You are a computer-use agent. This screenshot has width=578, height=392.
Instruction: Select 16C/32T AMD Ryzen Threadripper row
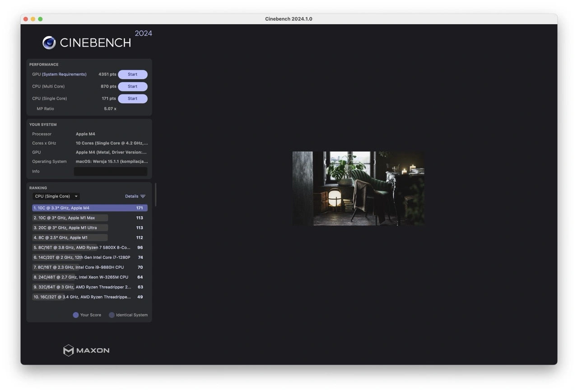pyautogui.click(x=90, y=297)
